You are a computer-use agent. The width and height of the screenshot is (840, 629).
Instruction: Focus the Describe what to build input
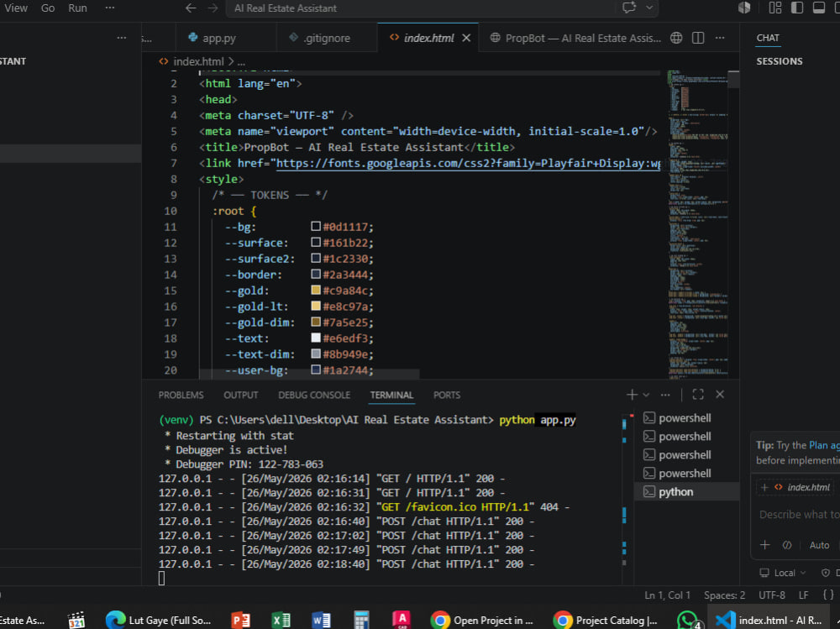799,514
